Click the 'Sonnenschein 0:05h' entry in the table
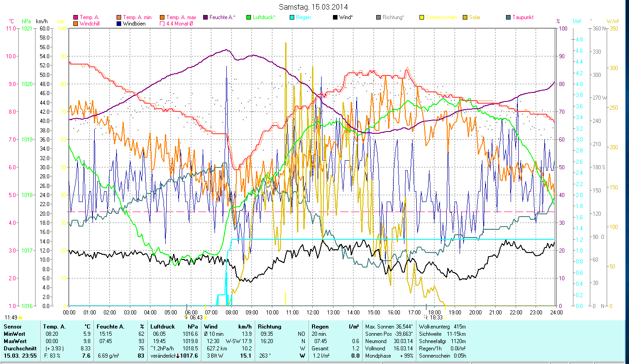 (x=442, y=356)
